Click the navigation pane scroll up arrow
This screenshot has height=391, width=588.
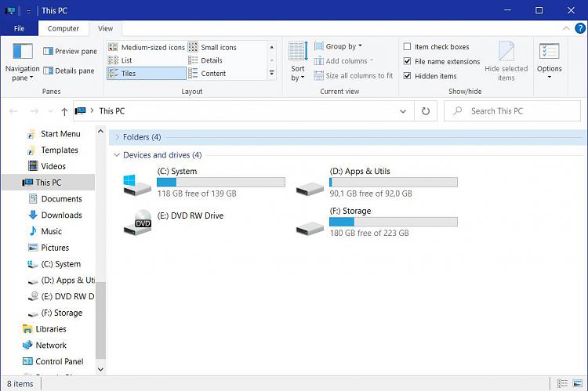click(100, 132)
